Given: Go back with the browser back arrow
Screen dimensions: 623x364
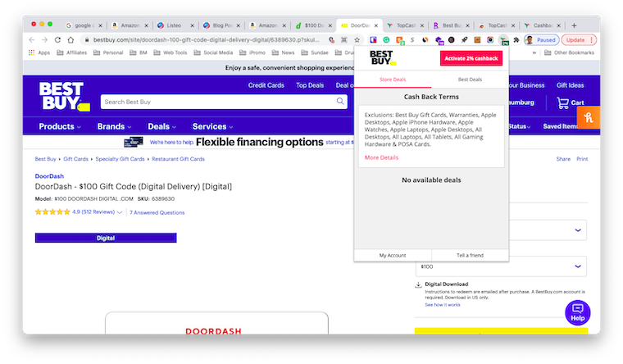Looking at the screenshot, I should tap(32, 39).
